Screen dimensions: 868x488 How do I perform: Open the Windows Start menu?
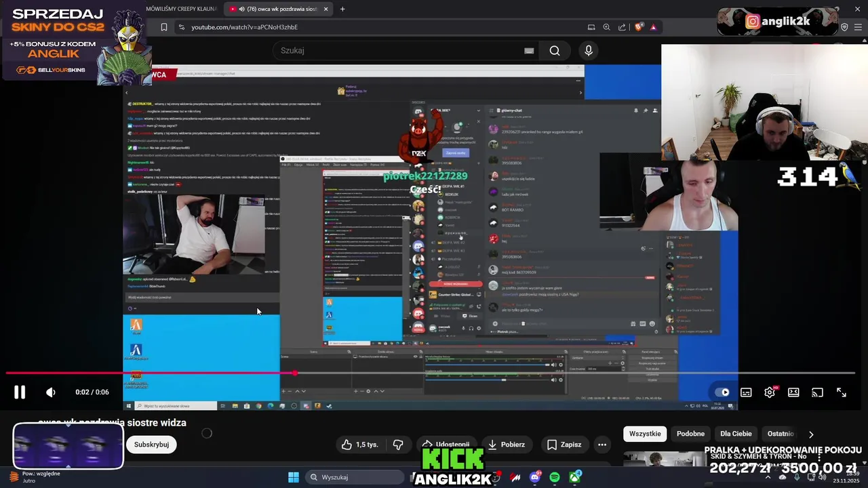tap(294, 477)
